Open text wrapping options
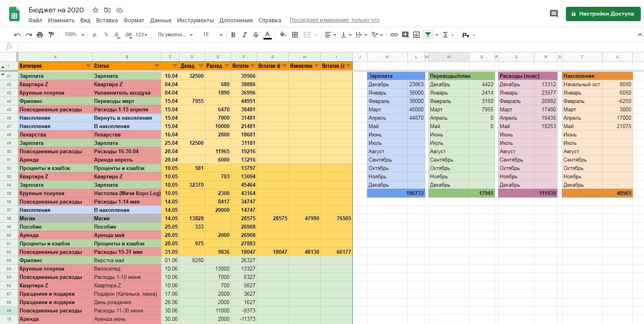The height and width of the screenshot is (324, 644). (361, 35)
